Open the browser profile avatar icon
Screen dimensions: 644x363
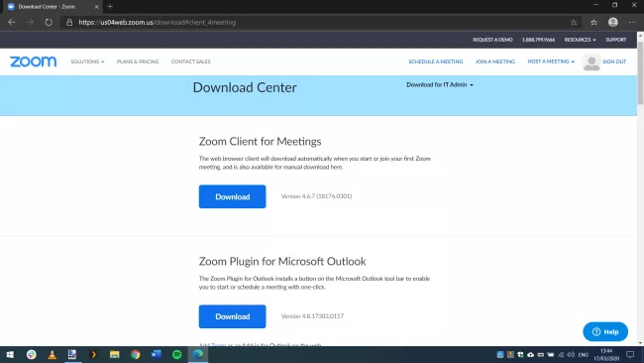click(x=612, y=22)
